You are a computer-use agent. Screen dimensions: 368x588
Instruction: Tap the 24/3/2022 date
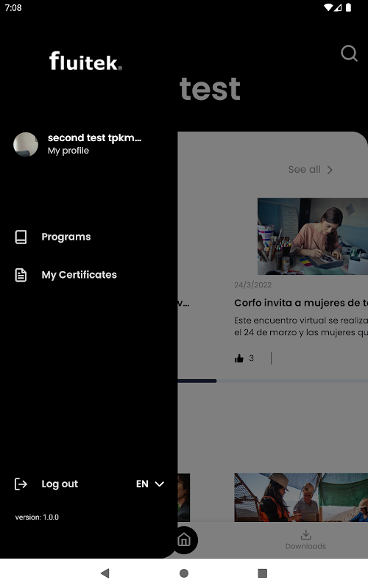coord(252,285)
